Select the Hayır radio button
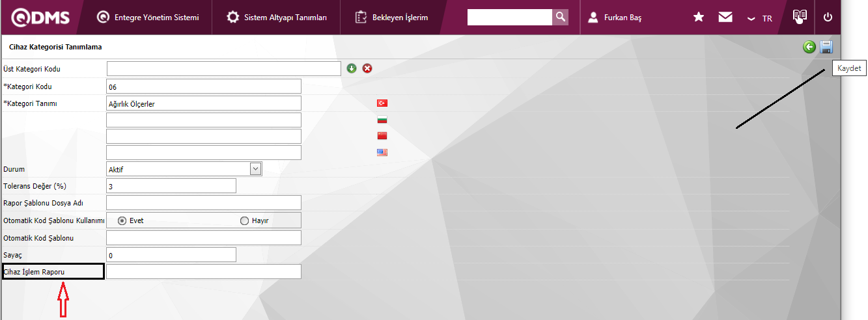The image size is (868, 320). (245, 220)
